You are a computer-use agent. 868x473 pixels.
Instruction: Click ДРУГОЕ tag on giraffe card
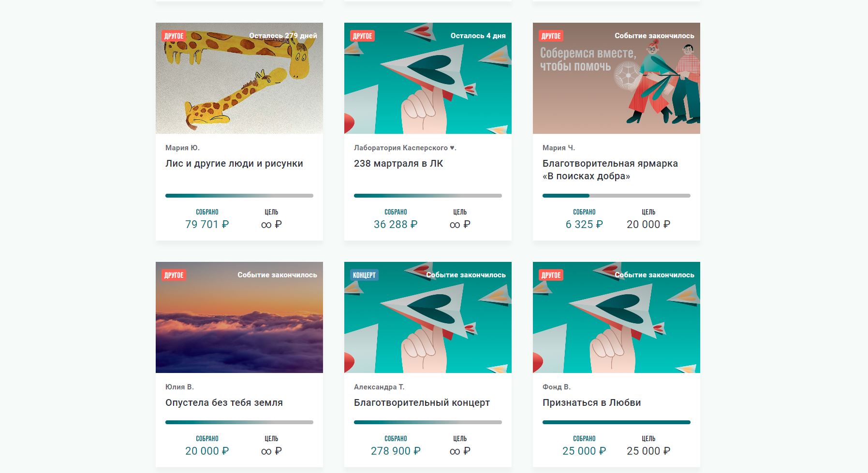pyautogui.click(x=174, y=36)
